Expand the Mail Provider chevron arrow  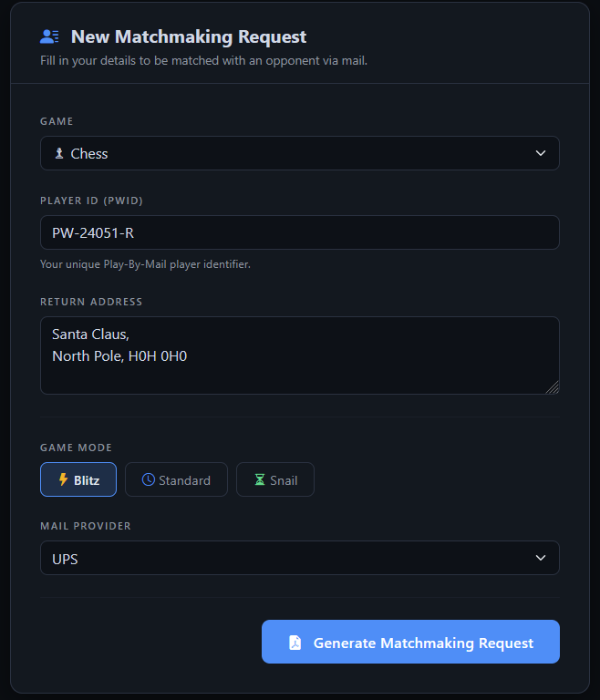[x=541, y=559]
